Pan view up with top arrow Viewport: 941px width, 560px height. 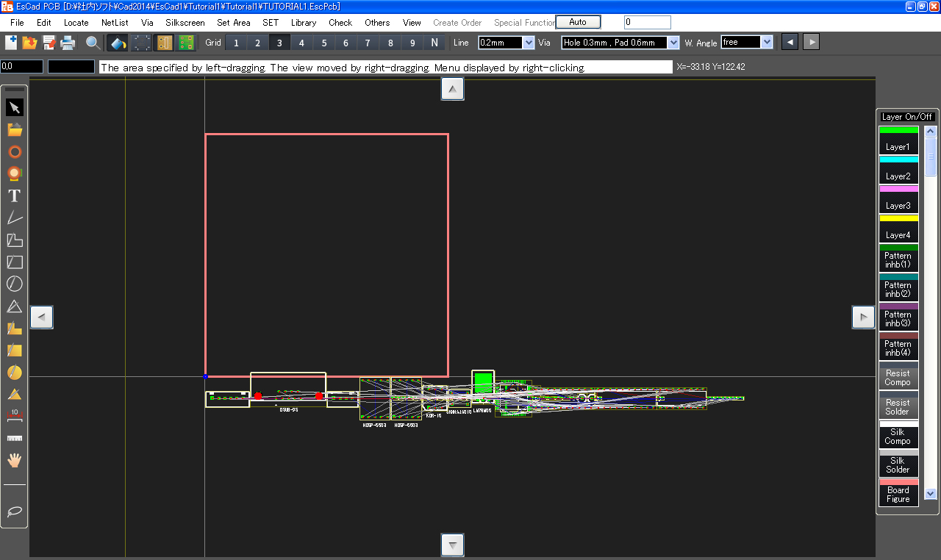click(x=452, y=89)
